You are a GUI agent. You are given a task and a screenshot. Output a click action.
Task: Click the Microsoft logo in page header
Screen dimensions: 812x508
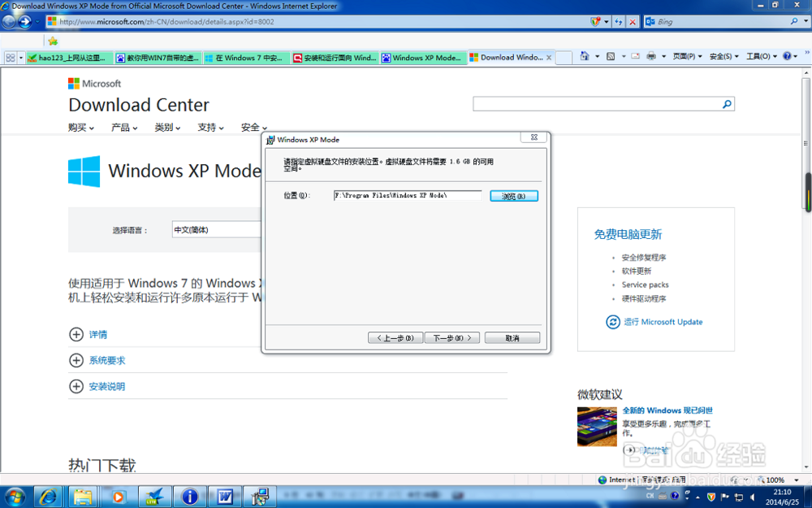pos(94,84)
